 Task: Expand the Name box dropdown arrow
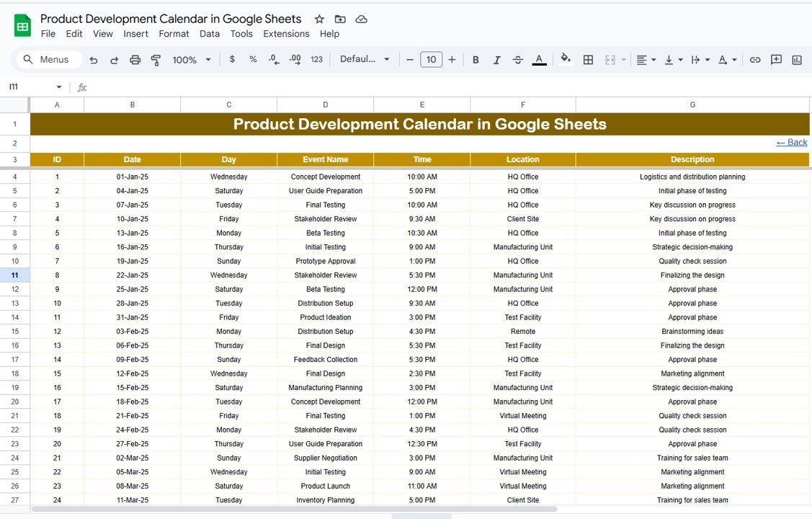coord(59,87)
